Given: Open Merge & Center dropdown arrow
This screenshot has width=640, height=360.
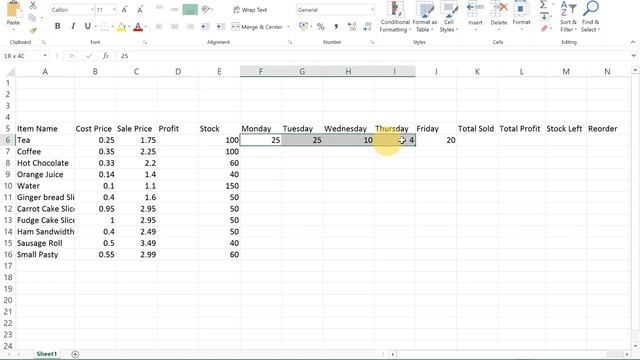Looking at the screenshot, I should tap(288, 27).
